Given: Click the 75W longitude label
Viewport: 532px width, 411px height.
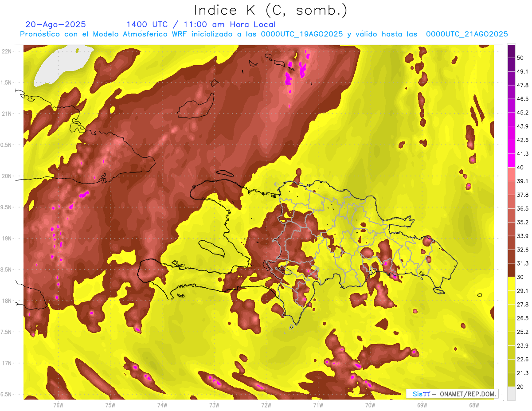Looking at the screenshot, I should pos(110,405).
